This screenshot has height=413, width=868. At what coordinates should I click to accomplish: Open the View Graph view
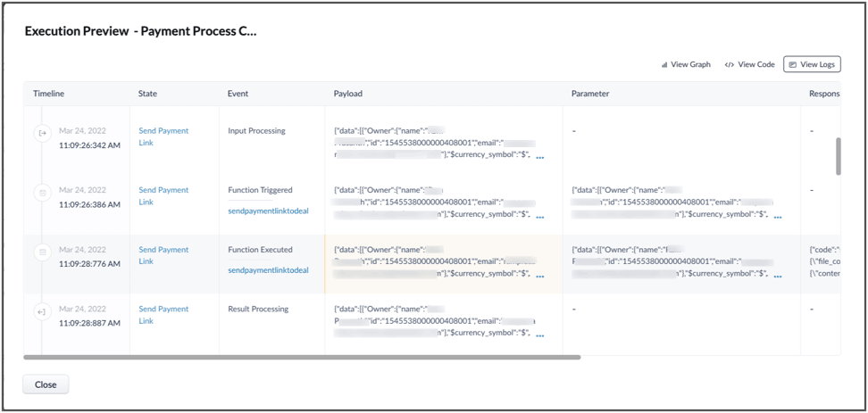[x=685, y=64]
